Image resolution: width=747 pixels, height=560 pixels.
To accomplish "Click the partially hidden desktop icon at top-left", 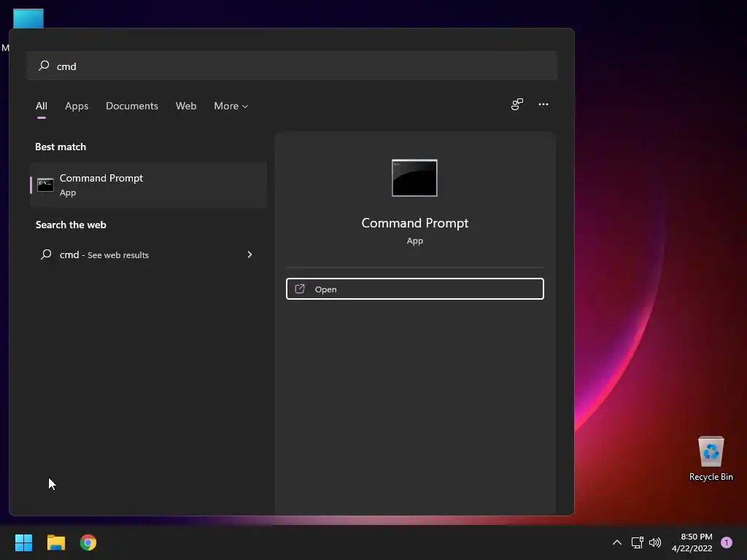I will (28, 18).
